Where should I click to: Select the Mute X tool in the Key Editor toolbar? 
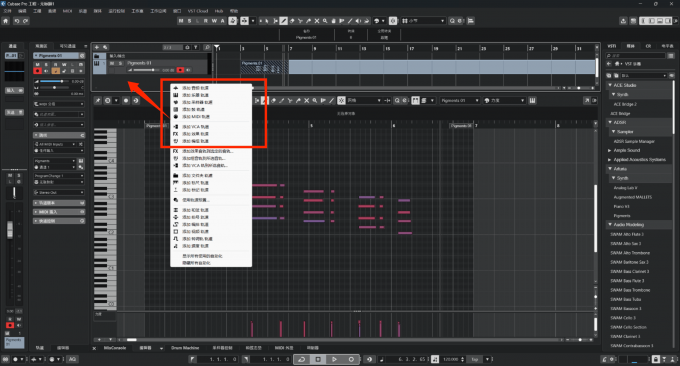click(307, 101)
